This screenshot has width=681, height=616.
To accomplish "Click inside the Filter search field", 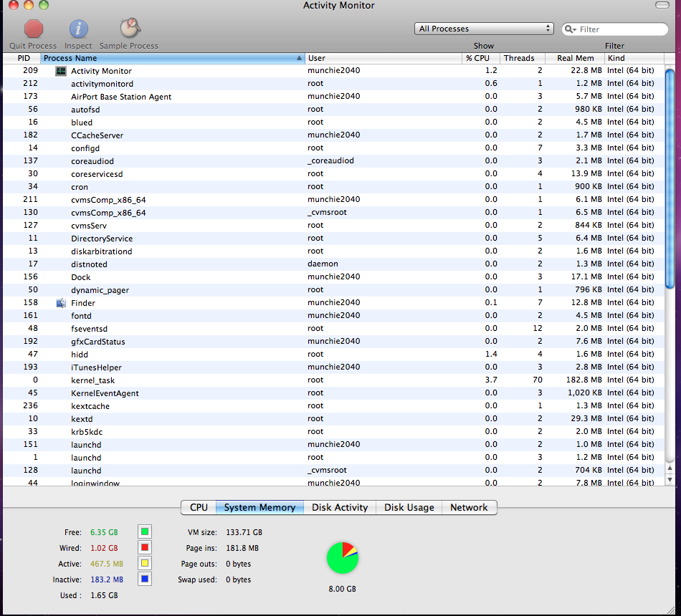I will pos(614,29).
